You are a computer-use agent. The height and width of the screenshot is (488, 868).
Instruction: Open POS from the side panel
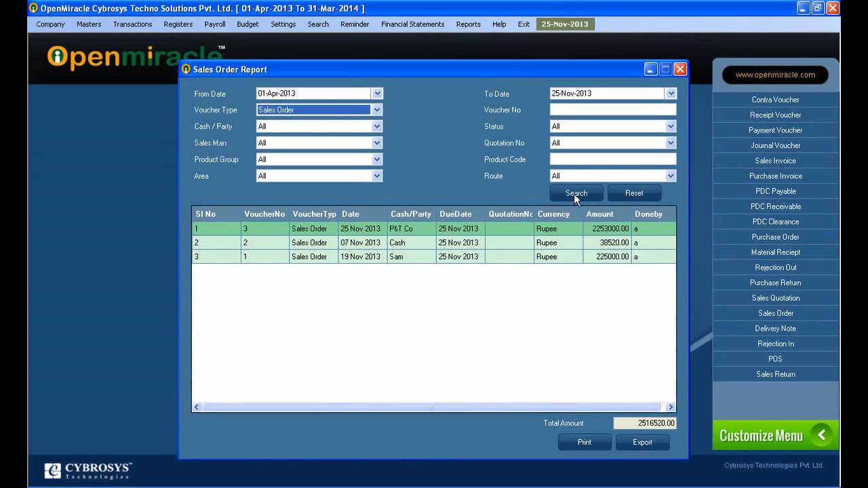pos(775,359)
